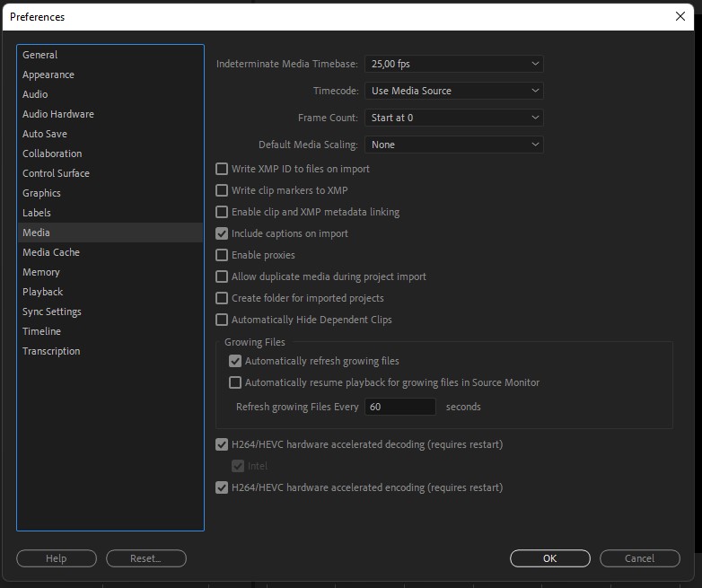Open the General preferences category
The width and height of the screenshot is (702, 588).
click(110, 55)
